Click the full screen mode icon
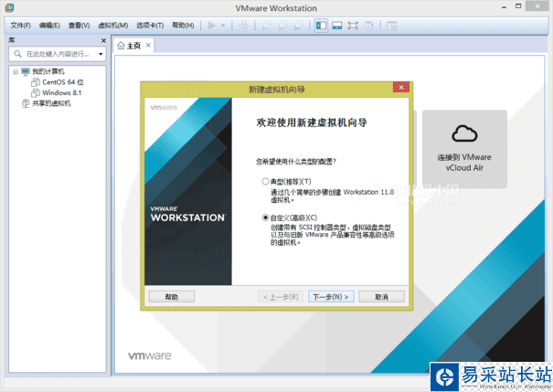Viewport: 553px width, 392px height. [x=353, y=26]
